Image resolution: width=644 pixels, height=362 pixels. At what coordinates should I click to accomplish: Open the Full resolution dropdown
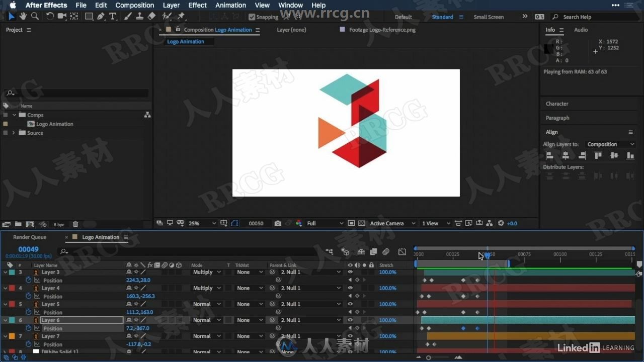(x=325, y=223)
